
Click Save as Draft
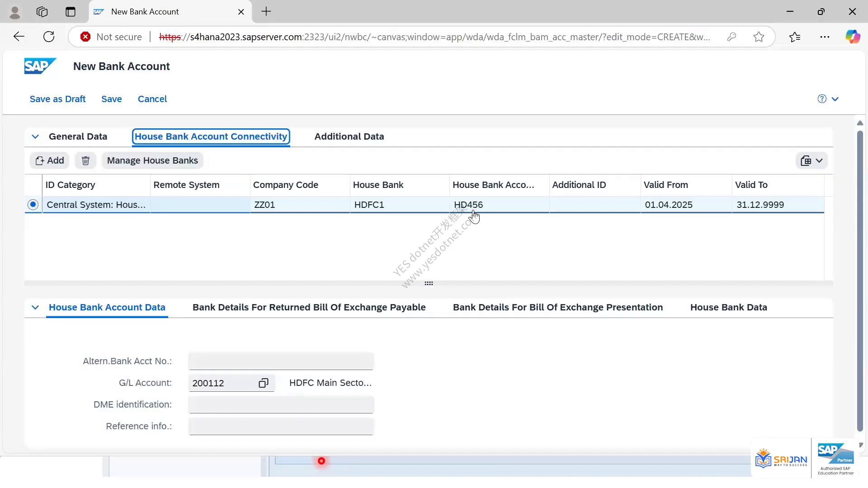[57, 99]
